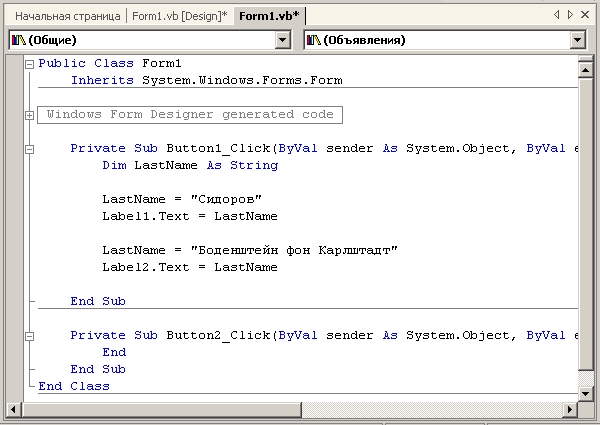Open the (Общие) class name dropdown
This screenshot has width=600, height=425.
(x=281, y=40)
